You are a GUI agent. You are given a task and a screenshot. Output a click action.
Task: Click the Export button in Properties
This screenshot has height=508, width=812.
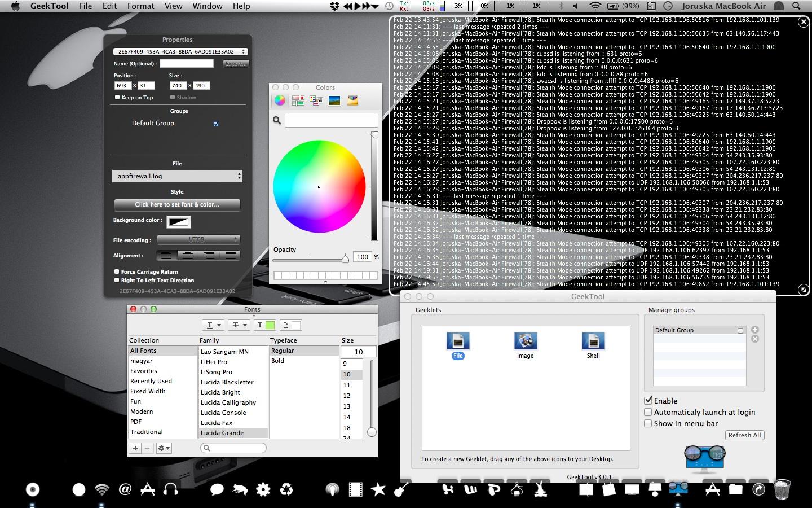[236, 64]
